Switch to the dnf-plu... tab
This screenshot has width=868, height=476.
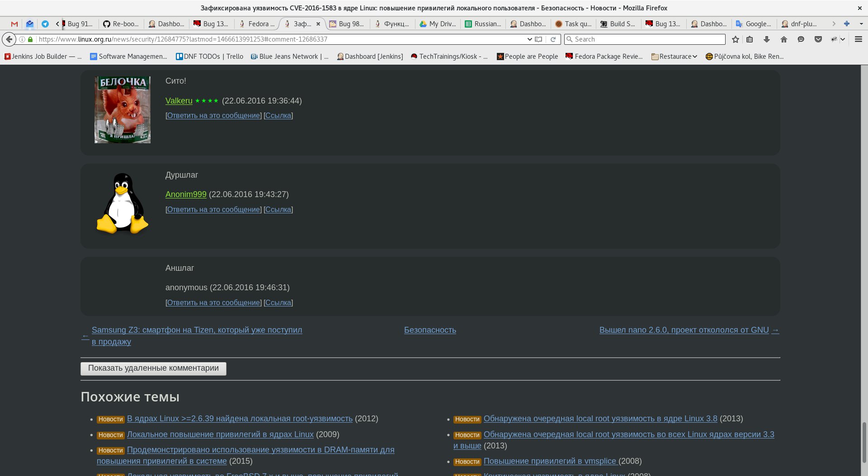(799, 24)
